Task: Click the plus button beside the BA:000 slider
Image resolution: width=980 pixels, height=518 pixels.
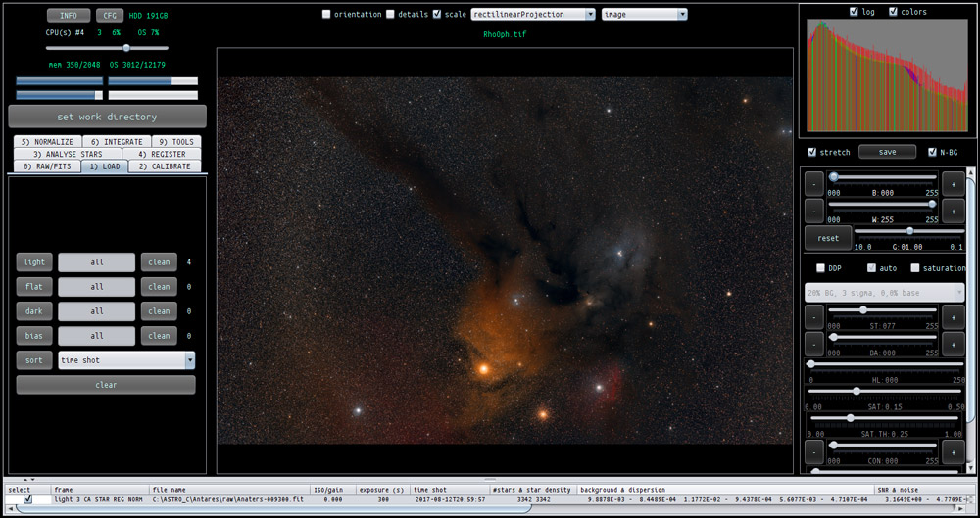Action: click(954, 345)
